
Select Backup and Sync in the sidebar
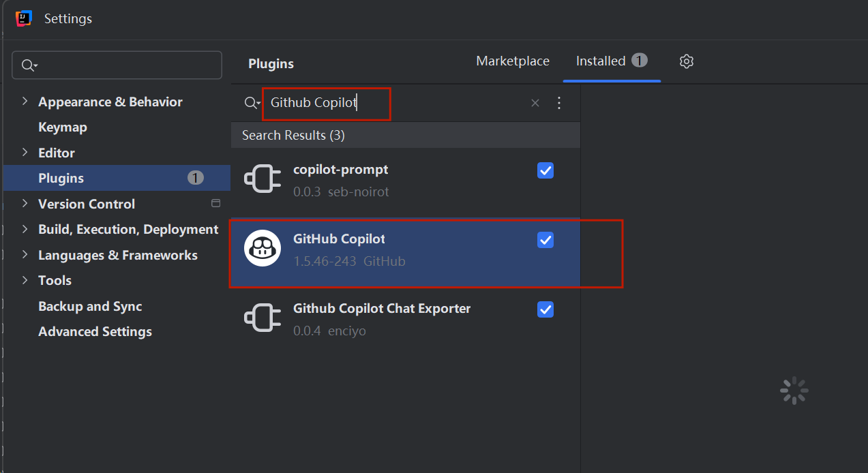pos(90,307)
